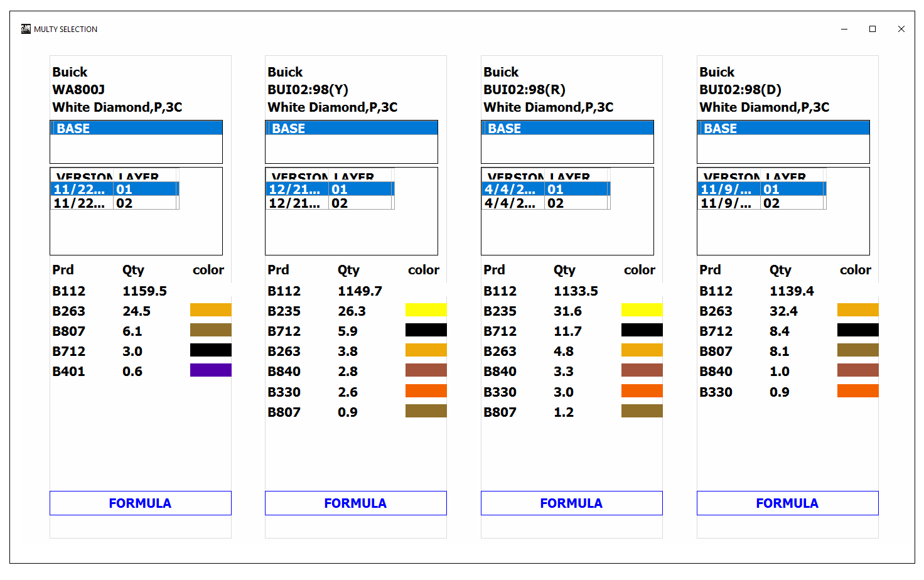
Task: Select 11/9 version layer 01 row
Action: 762,189
